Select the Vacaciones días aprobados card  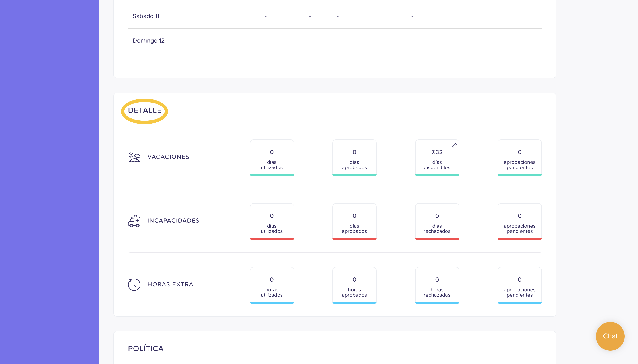coord(354,158)
